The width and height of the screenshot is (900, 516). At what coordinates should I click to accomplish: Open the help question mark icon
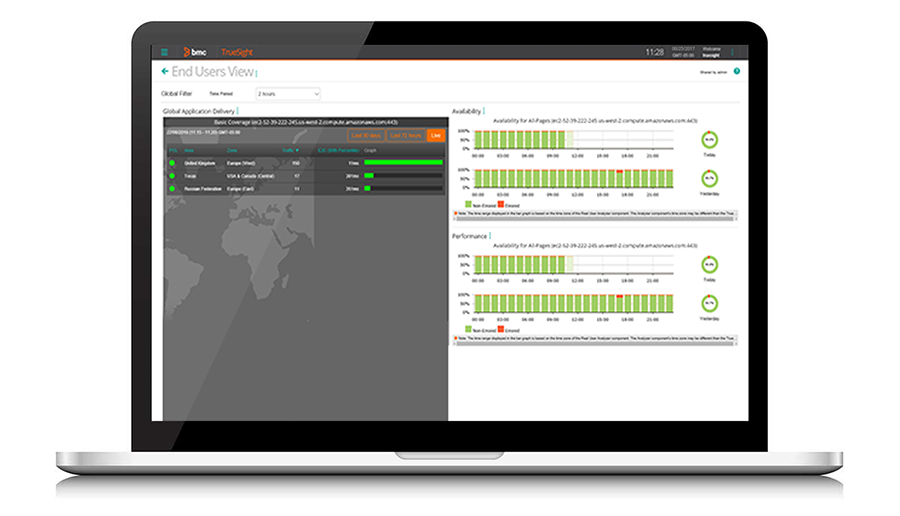pyautogui.click(x=736, y=72)
